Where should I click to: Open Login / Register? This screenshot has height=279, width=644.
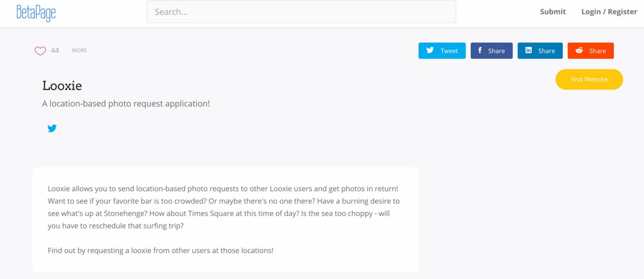pos(609,12)
